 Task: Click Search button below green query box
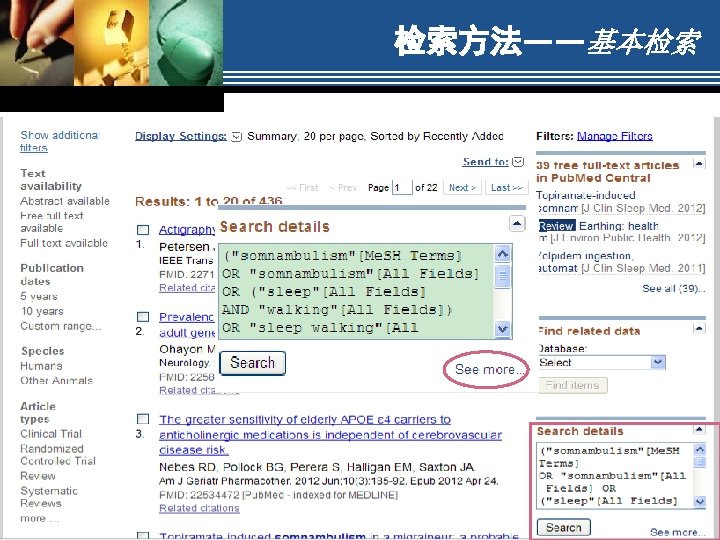[x=253, y=363]
